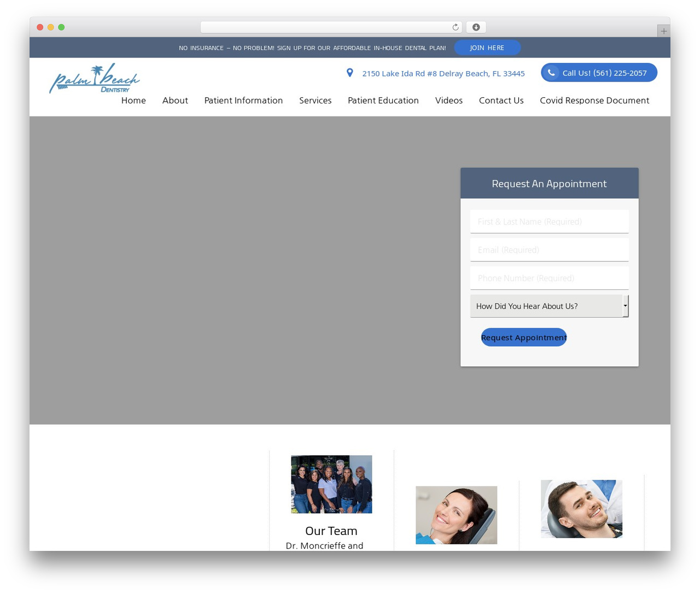Open the Patient Information menu

(243, 101)
